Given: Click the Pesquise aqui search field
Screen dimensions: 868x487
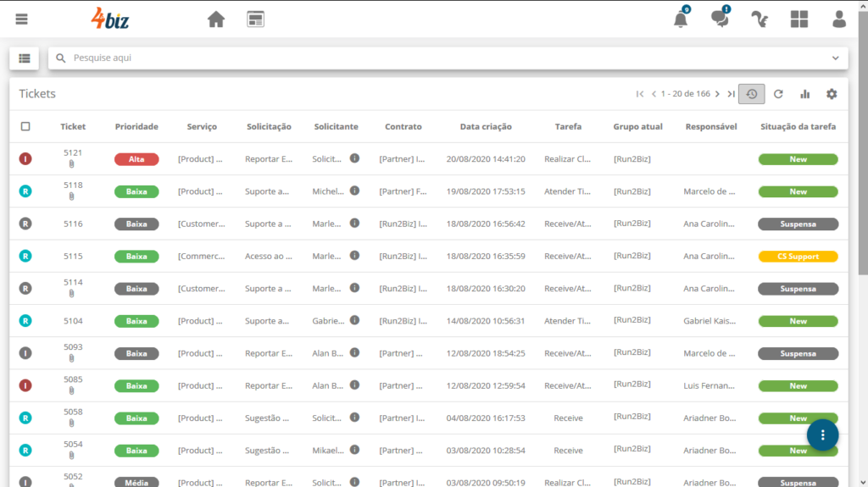Looking at the screenshot, I should pyautogui.click(x=448, y=58).
